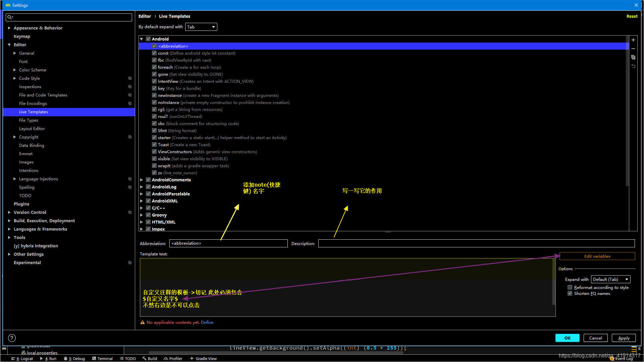Open TODO tool window at bottom

coord(128,358)
